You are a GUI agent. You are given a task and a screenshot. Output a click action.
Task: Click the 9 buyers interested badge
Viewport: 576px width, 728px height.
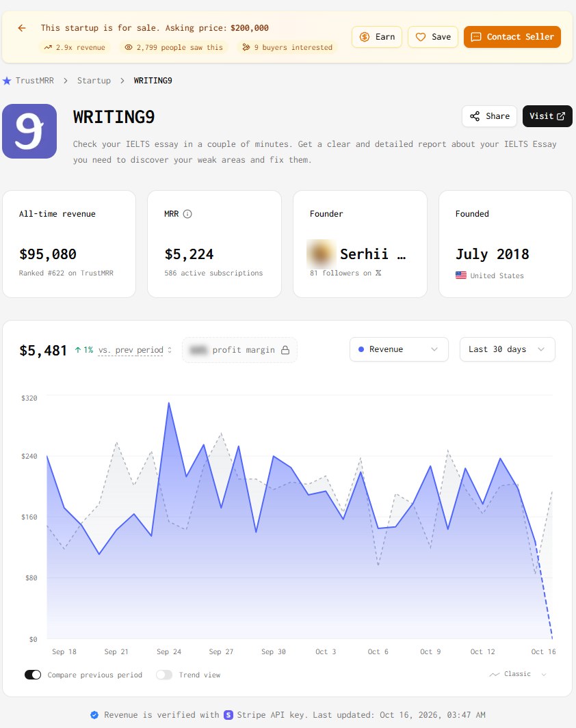click(287, 47)
